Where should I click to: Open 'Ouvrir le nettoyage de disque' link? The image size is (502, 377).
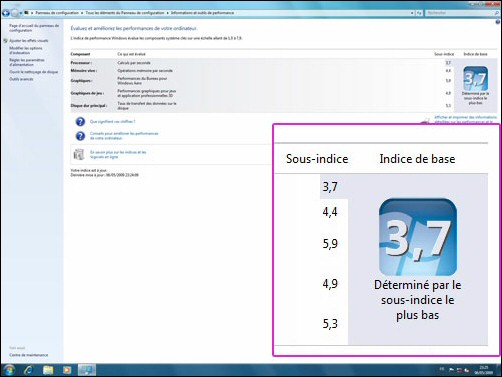point(34,72)
